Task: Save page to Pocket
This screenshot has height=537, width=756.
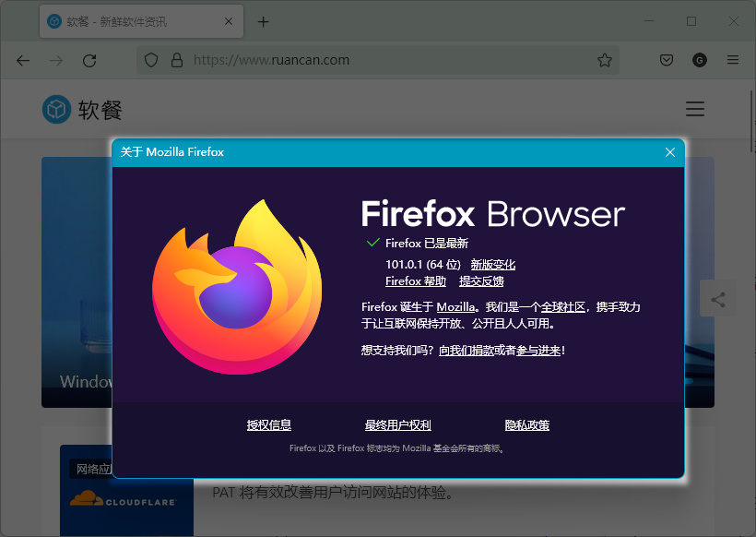Action: pos(666,60)
